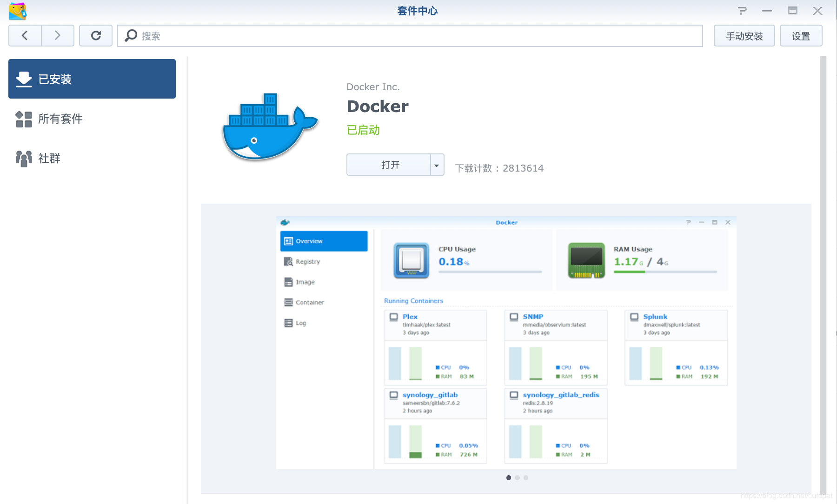
Task: Click the Image icon in Docker preview
Action: [x=288, y=282]
